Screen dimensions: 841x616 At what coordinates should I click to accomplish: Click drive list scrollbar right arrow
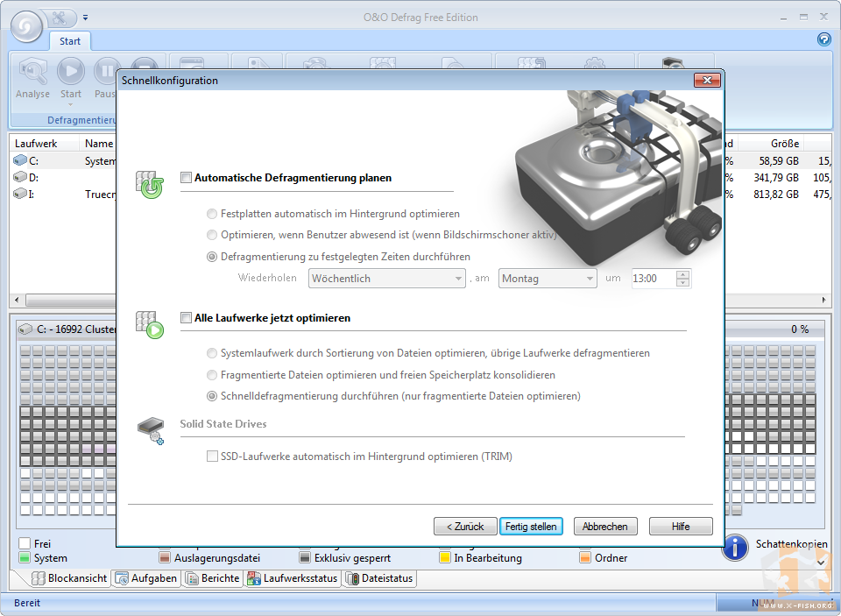tap(823, 300)
